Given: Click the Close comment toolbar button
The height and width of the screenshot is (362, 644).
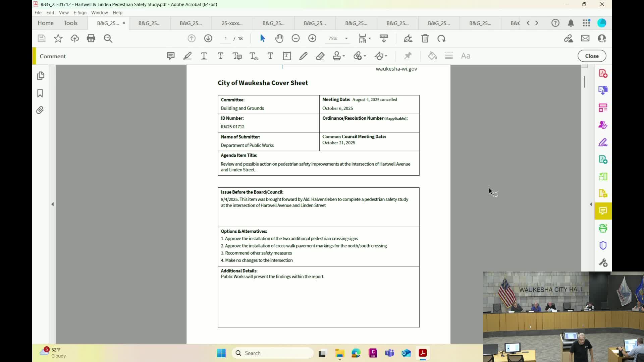Looking at the screenshot, I should [x=592, y=56].
